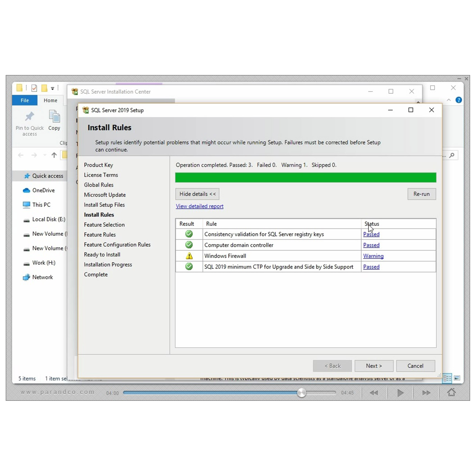Select License Terms step in sidebar
Image resolution: width=476 pixels, height=476 pixels.
tap(101, 175)
